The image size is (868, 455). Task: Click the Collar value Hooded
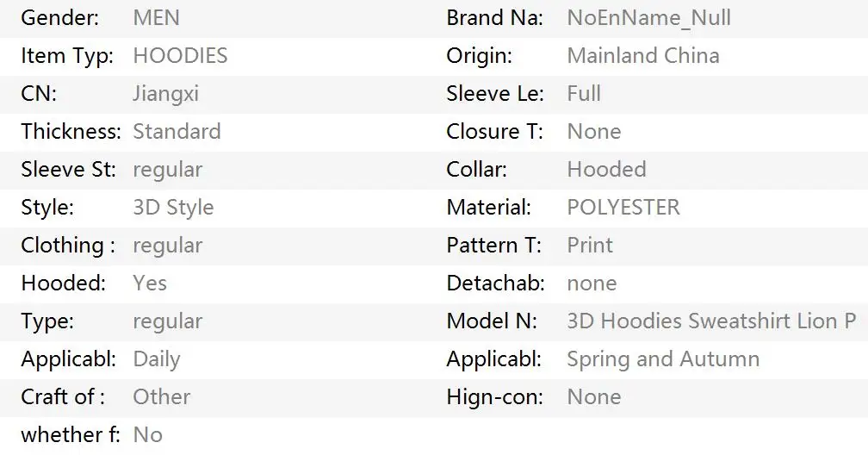606,170
